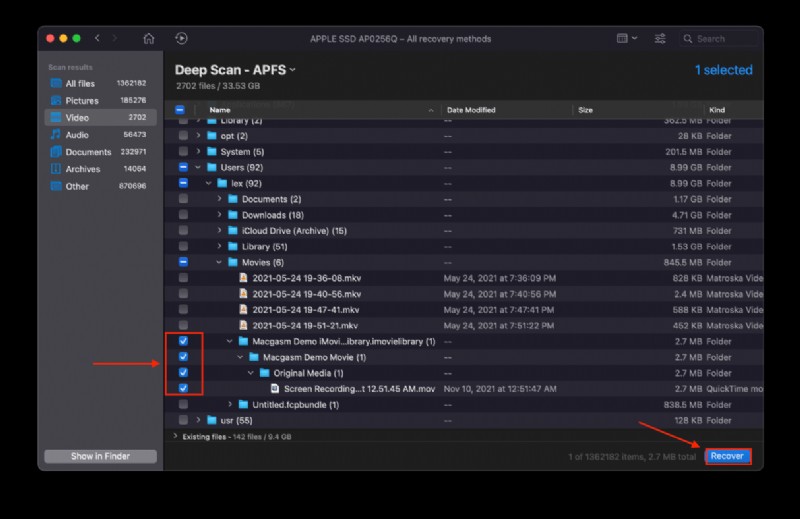Check the opt (2) folder checkbox
Screen dimensions: 800x519
[x=183, y=136]
